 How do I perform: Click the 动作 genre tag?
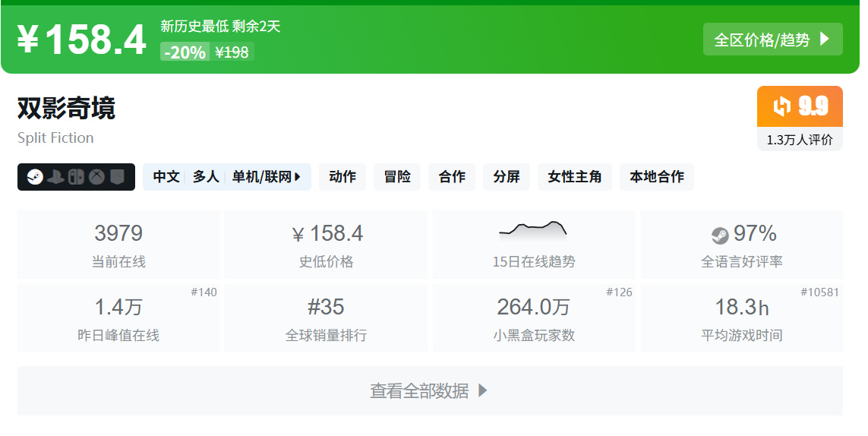click(342, 177)
